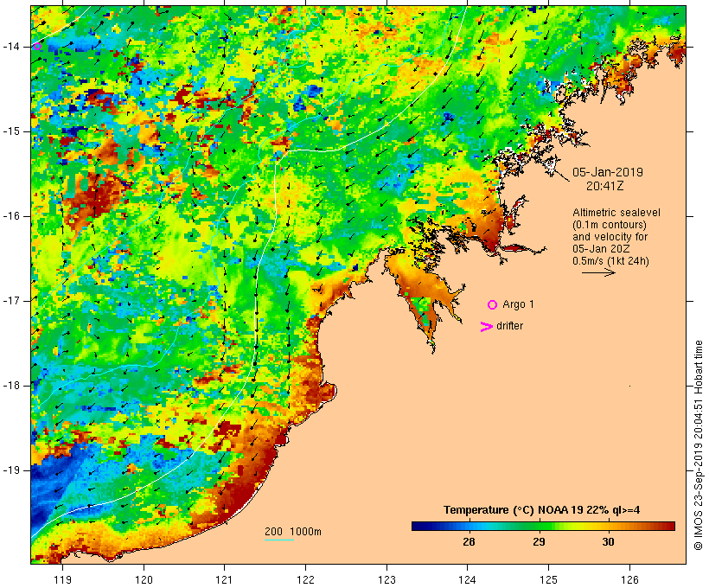
Task: Click the latitude label -16
Action: tap(11, 216)
